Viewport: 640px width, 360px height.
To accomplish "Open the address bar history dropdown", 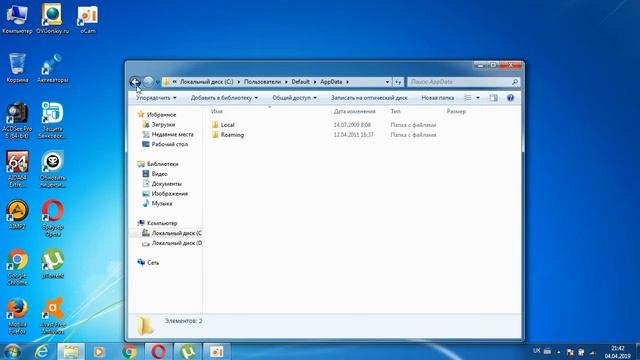I will coord(387,82).
